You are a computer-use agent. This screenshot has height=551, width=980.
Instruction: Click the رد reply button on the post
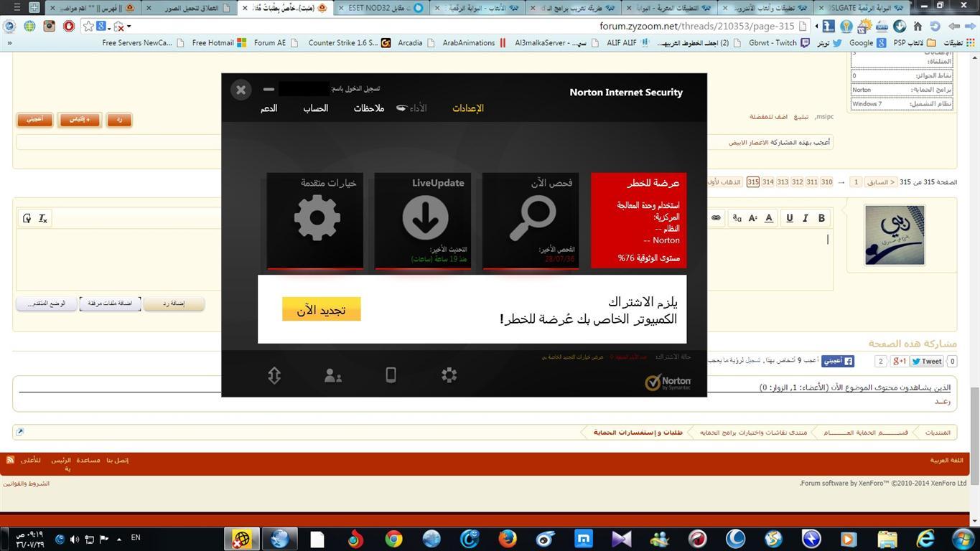[119, 120]
